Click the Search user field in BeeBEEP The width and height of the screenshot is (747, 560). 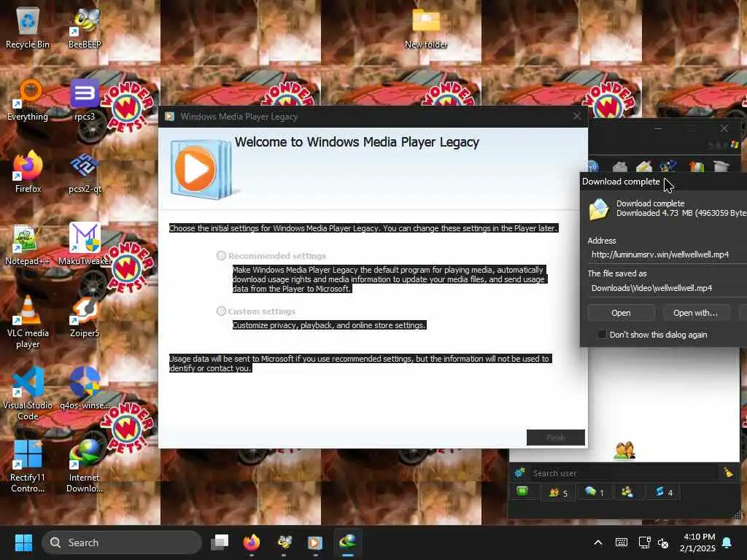[623, 472]
